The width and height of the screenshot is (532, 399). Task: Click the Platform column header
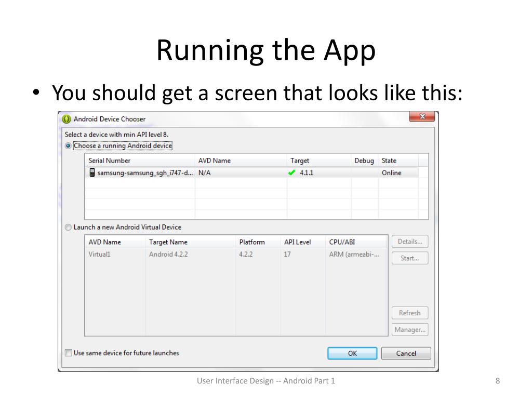point(258,242)
